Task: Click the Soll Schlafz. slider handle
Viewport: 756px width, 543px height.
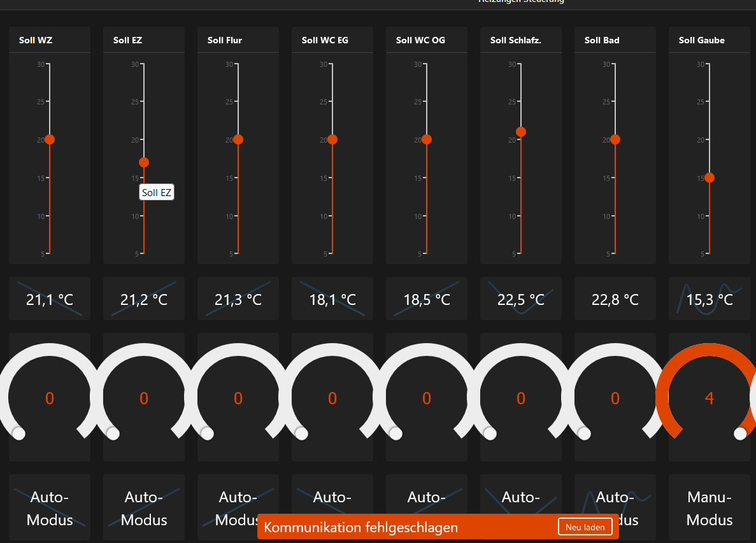Action: pos(521,132)
